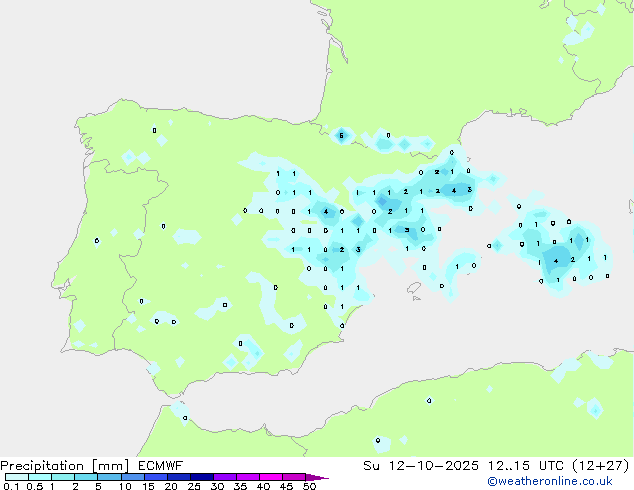Click the Ibiza island outline on the map
634x490 pixels.
tap(414, 288)
